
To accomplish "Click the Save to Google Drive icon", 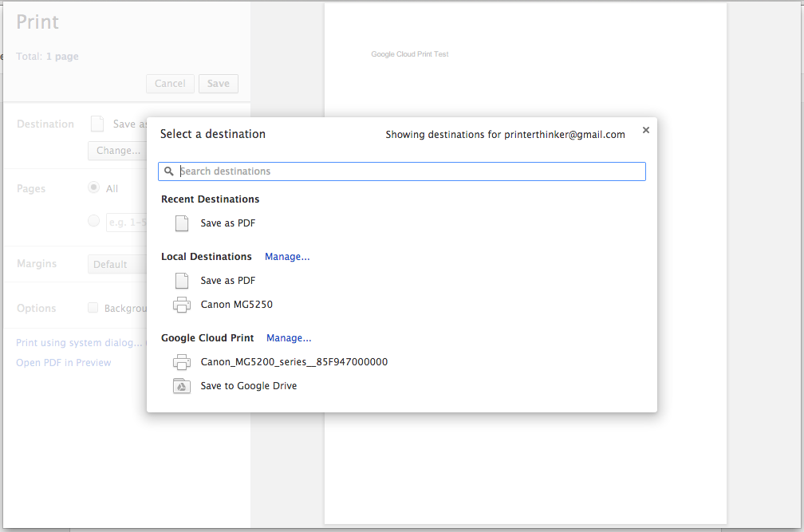I will point(182,386).
